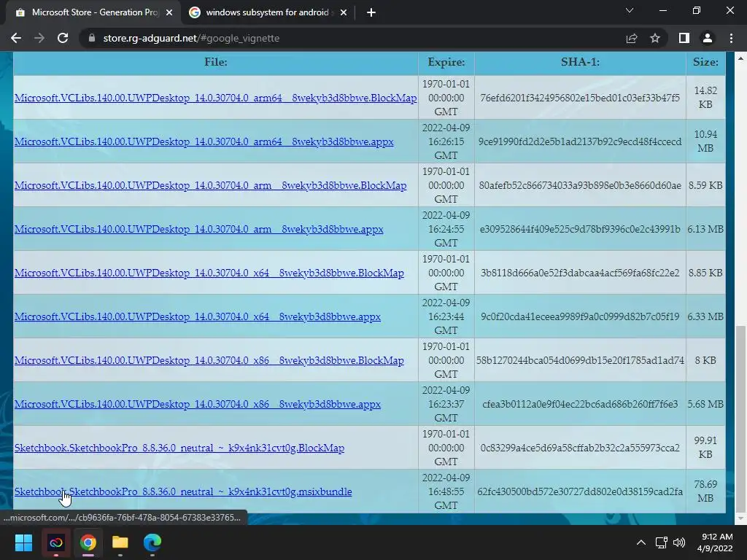
Task: Click the scrollbar up arrow
Action: tap(740, 58)
